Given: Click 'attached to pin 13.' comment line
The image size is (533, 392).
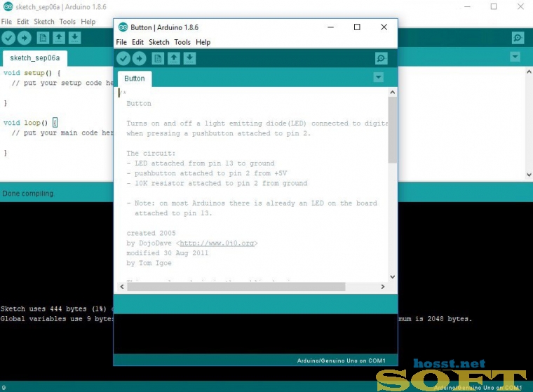Looking at the screenshot, I should tap(173, 213).
